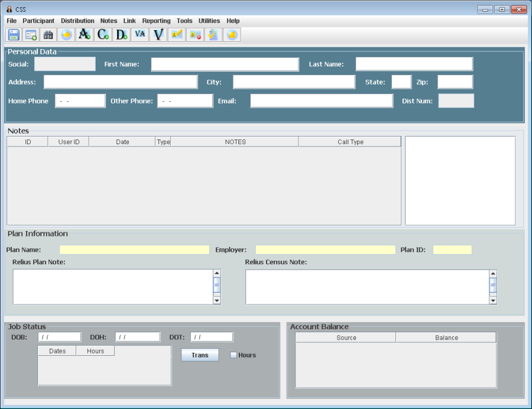Click the yellow arrow toolbar icon
This screenshot has width=532, height=409.
point(67,35)
